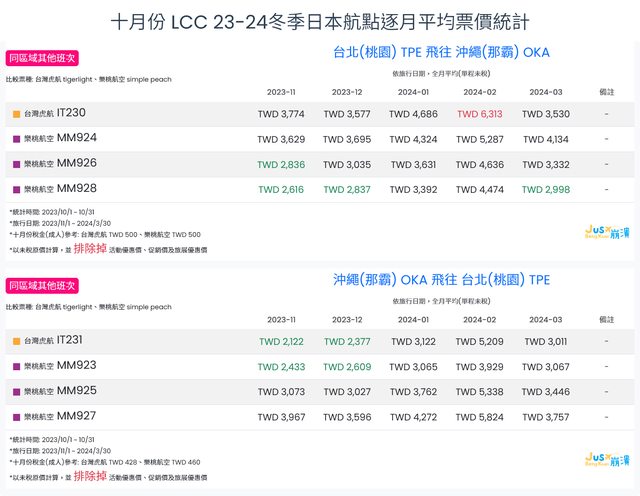640x496 pixels.
Task: Select the red TWD 6,313 price cell
Action: (480, 114)
